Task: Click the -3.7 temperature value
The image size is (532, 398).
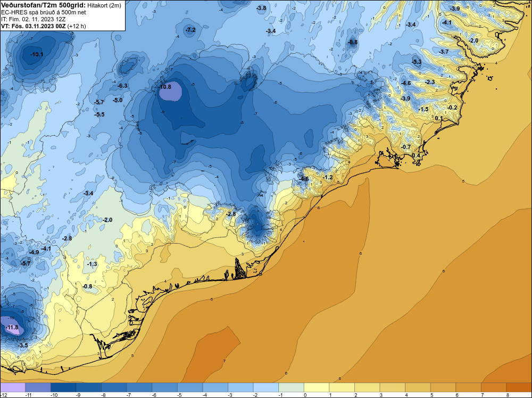Action: click(x=444, y=52)
